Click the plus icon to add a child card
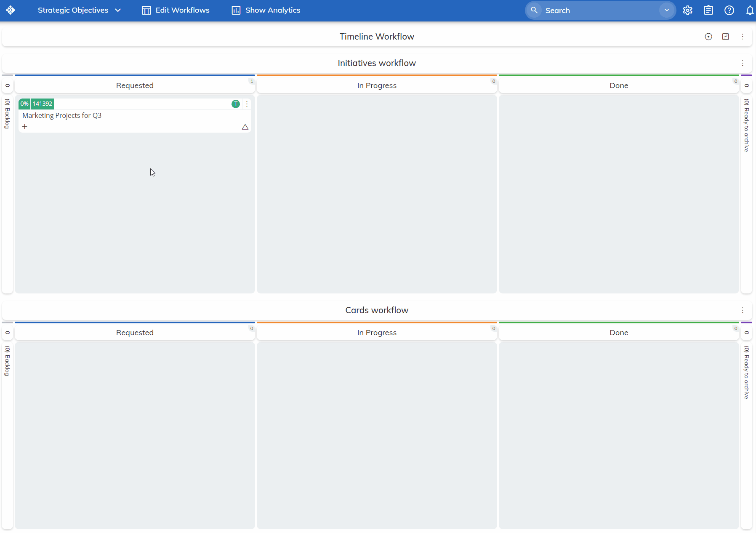 pyautogui.click(x=25, y=126)
